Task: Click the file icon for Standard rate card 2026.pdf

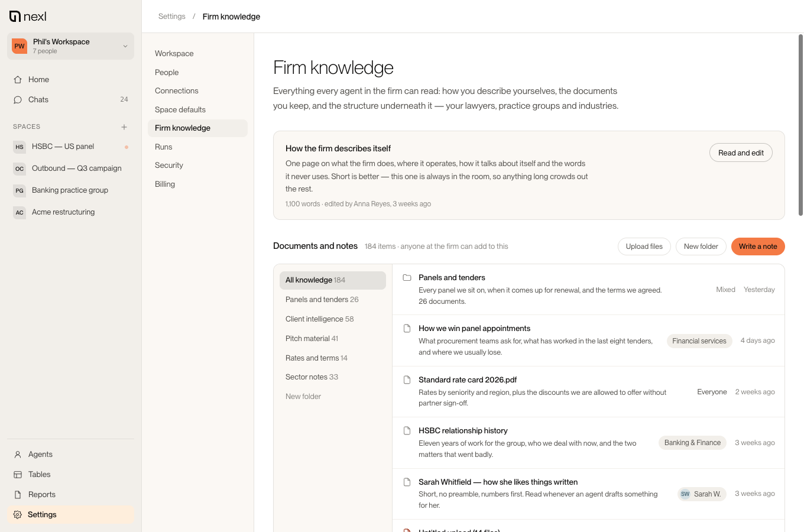Action: pyautogui.click(x=407, y=380)
